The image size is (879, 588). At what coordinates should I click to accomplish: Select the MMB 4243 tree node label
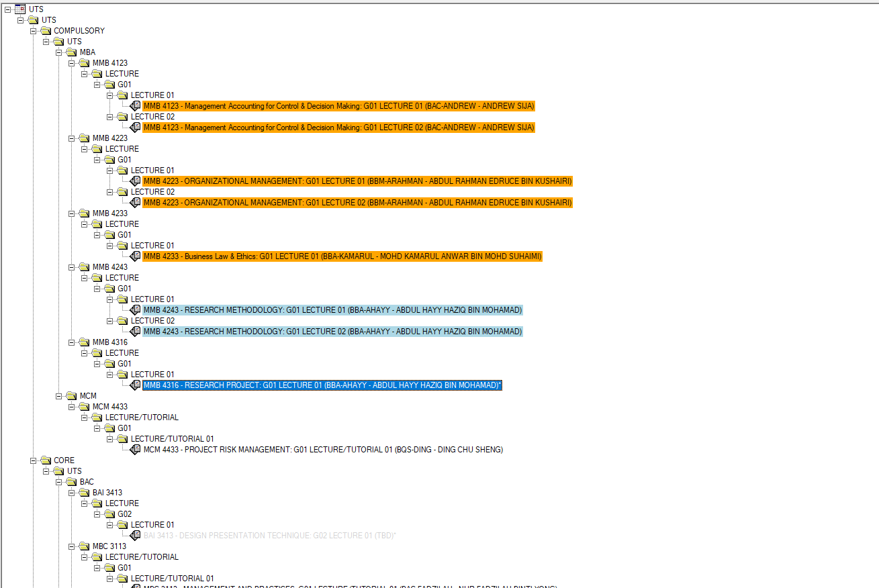[110, 267]
